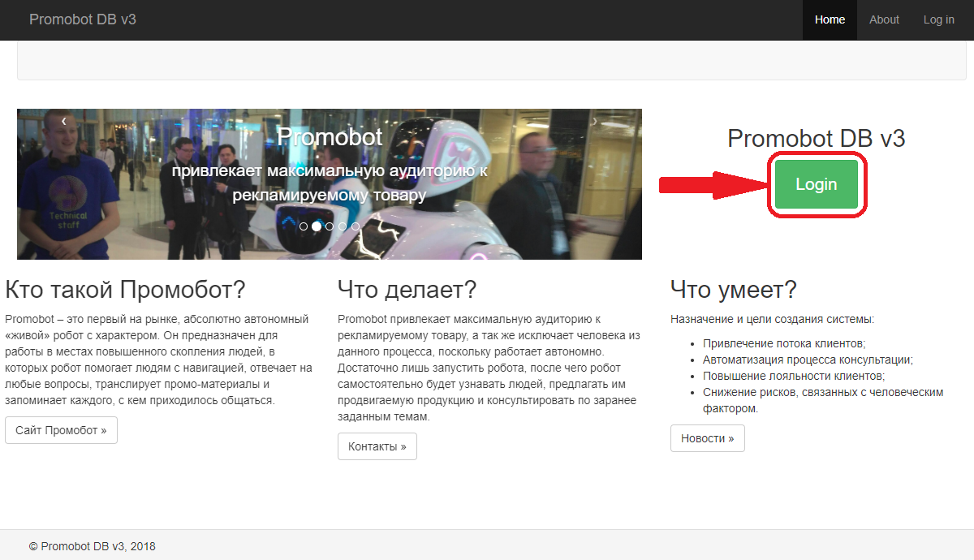Image resolution: width=974 pixels, height=560 pixels.
Task: Click the Что умеет? heading
Action: [734, 290]
